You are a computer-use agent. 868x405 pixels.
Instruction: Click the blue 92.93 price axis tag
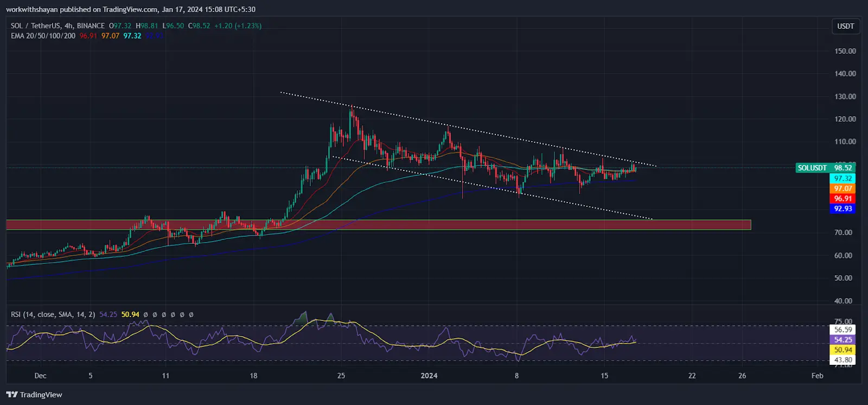tap(843, 208)
